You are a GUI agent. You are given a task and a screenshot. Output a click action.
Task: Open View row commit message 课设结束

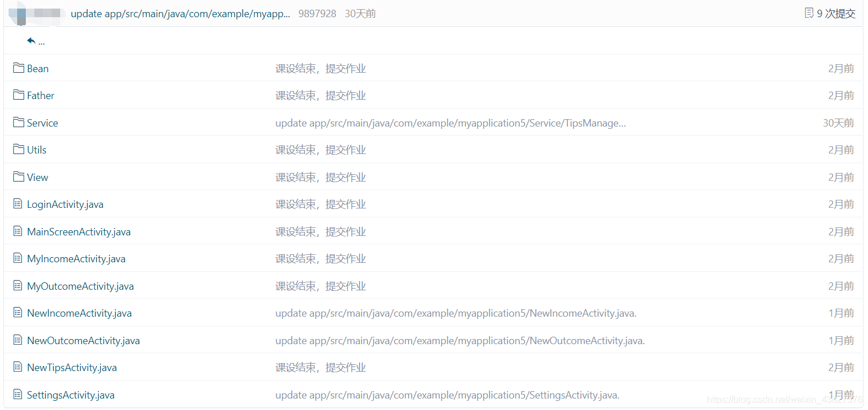320,178
